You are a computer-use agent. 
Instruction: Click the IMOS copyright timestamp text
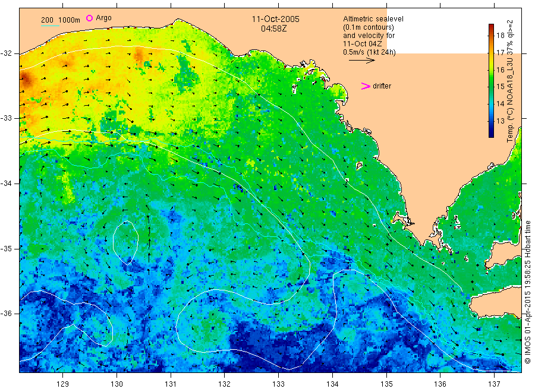527,292
